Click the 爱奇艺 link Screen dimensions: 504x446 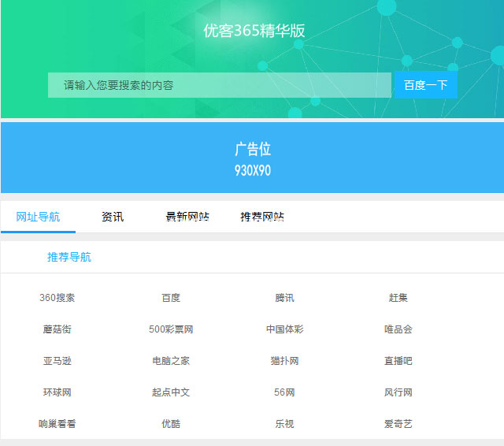click(x=398, y=424)
